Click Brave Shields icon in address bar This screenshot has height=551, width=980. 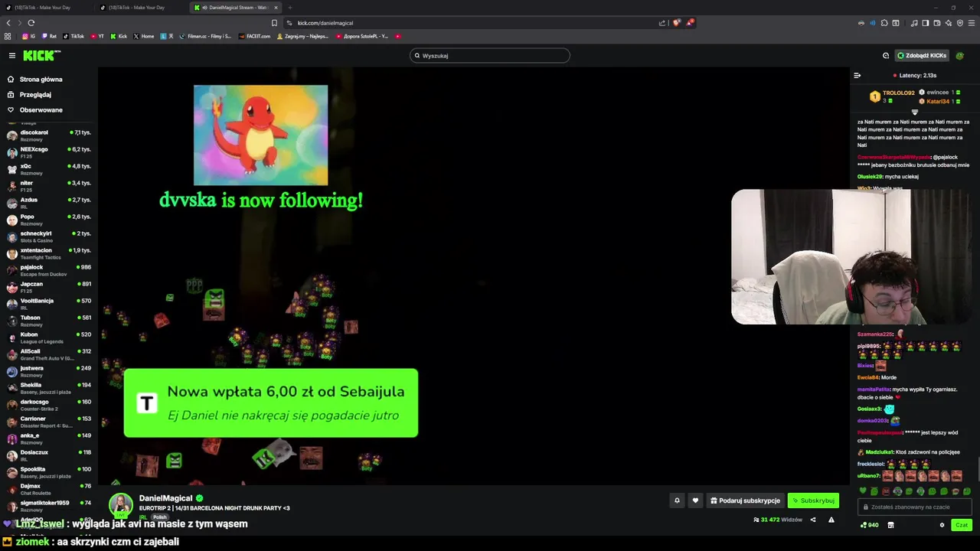(x=676, y=23)
